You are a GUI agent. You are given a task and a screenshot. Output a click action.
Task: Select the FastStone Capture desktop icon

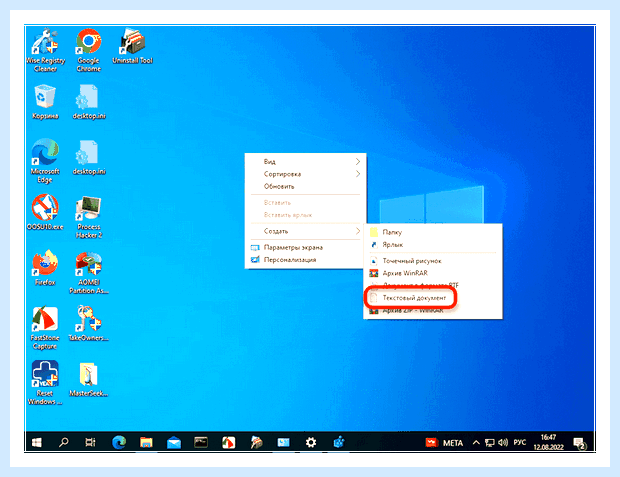[x=45, y=328]
